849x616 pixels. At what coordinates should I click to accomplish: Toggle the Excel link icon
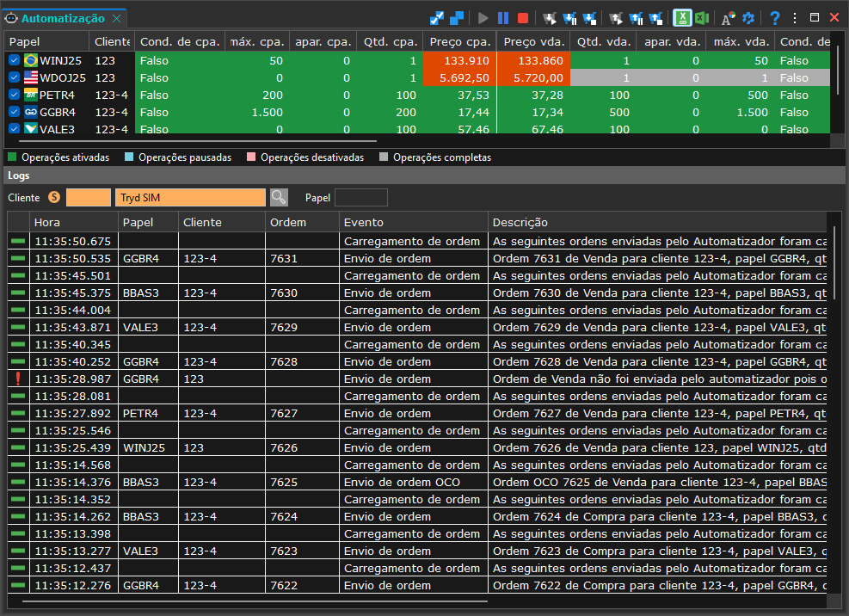point(683,18)
